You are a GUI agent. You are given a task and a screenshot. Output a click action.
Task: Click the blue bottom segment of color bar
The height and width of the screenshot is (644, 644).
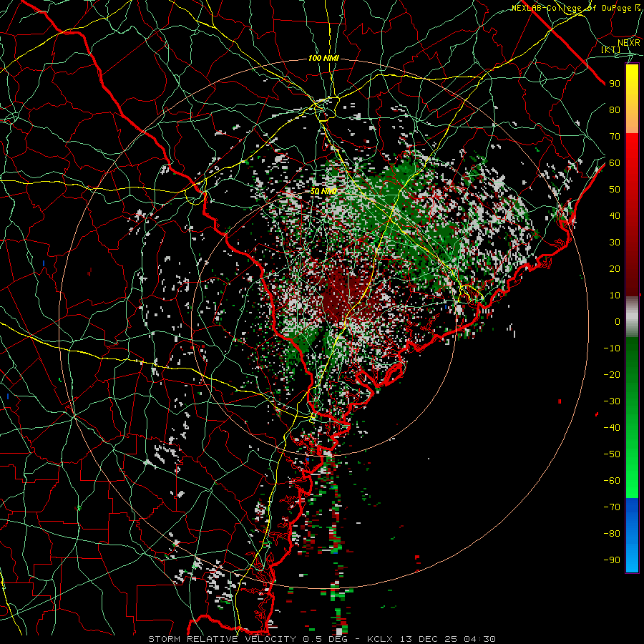632,535
